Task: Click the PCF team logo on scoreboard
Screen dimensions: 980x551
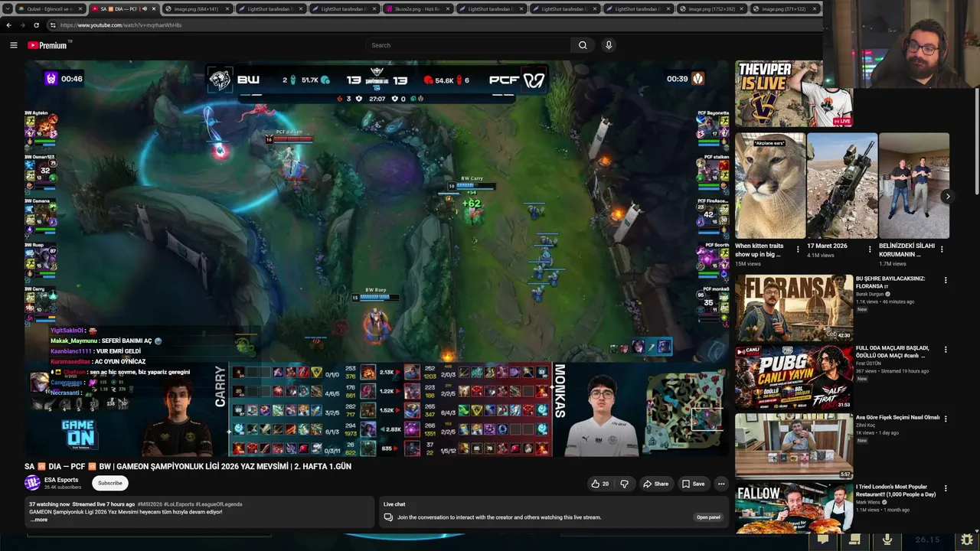Action: 534,80
